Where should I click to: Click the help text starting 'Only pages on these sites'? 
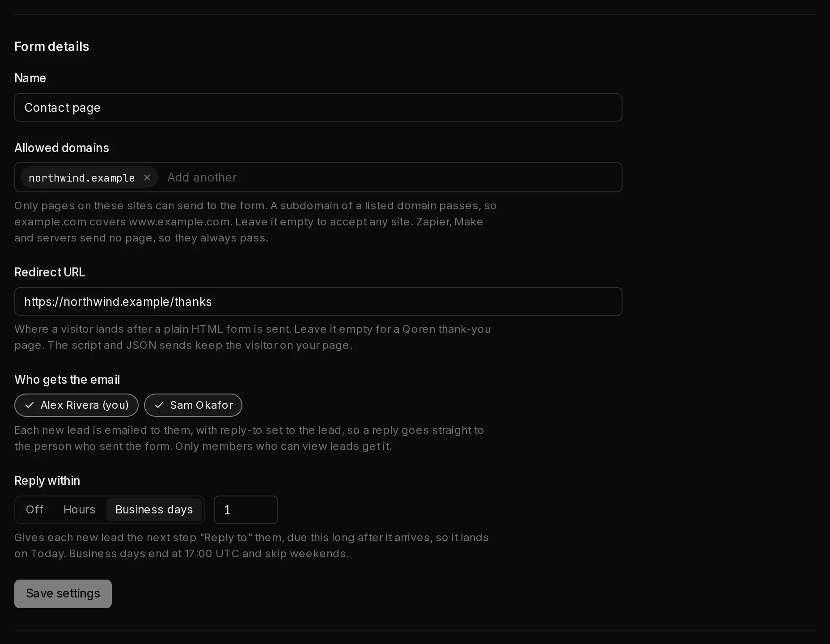coord(255,222)
